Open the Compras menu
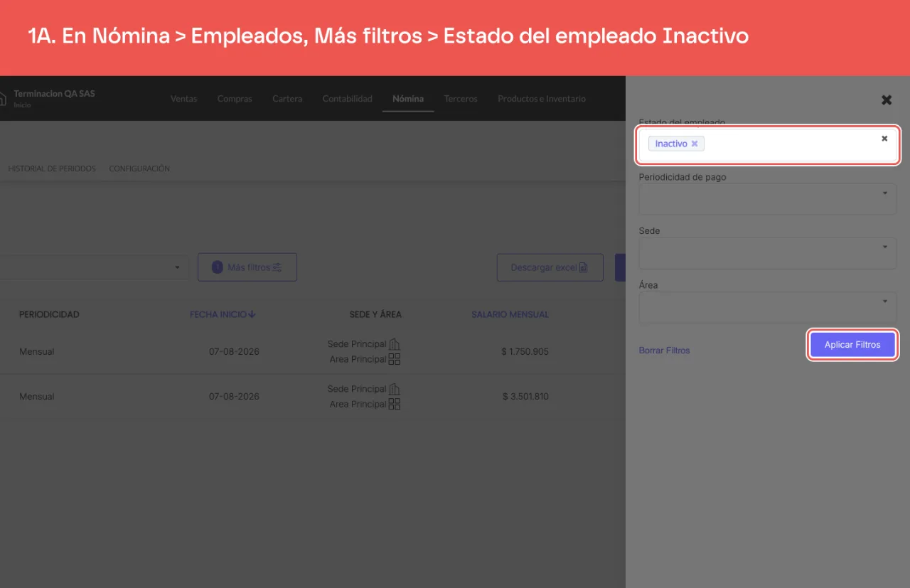Screen dimensions: 910x588 pos(235,99)
